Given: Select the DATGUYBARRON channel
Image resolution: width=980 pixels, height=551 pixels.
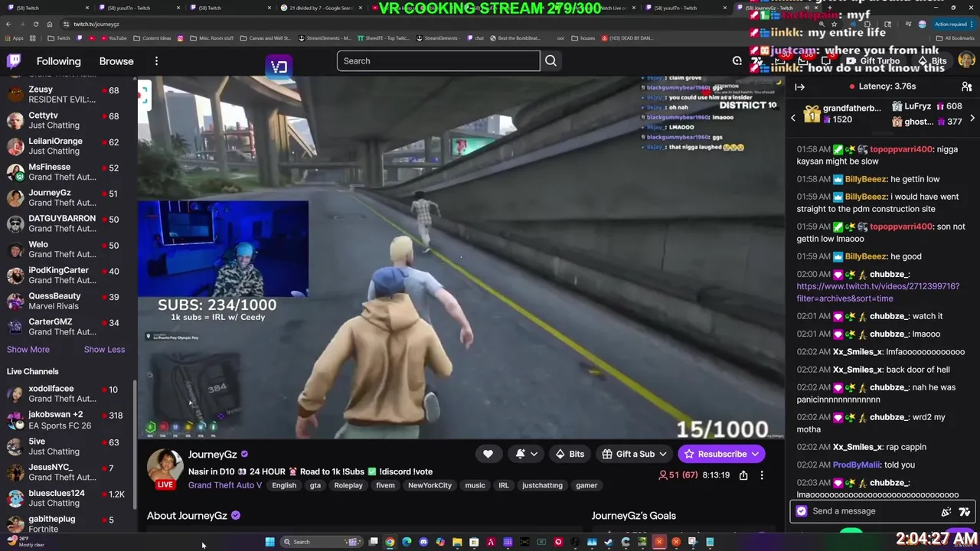Looking at the screenshot, I should tap(67, 223).
